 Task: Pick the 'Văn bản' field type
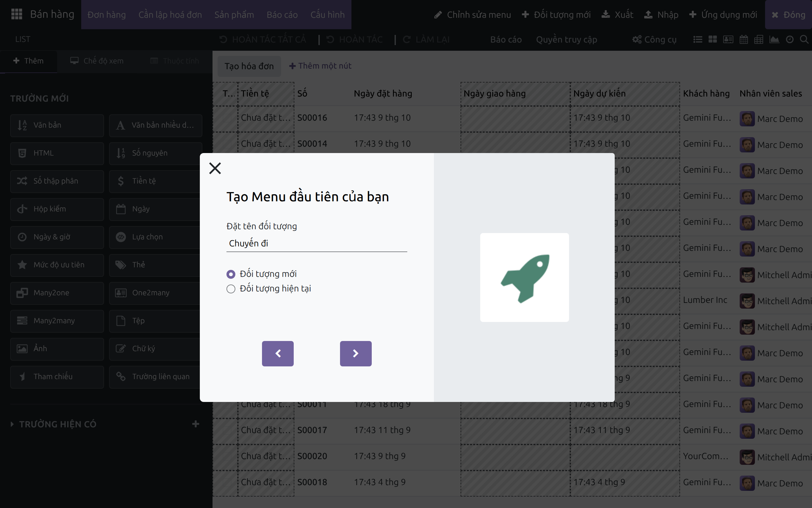[x=57, y=125]
